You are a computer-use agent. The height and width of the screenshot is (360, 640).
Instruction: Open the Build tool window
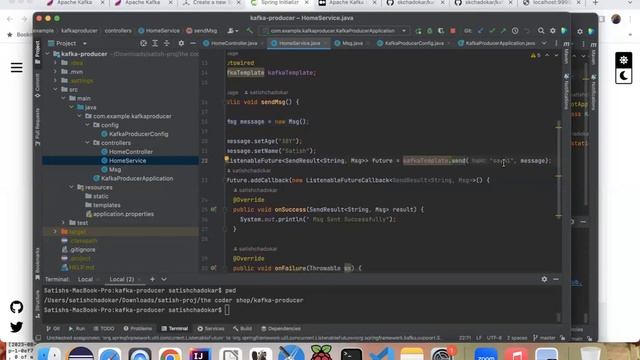point(242,329)
